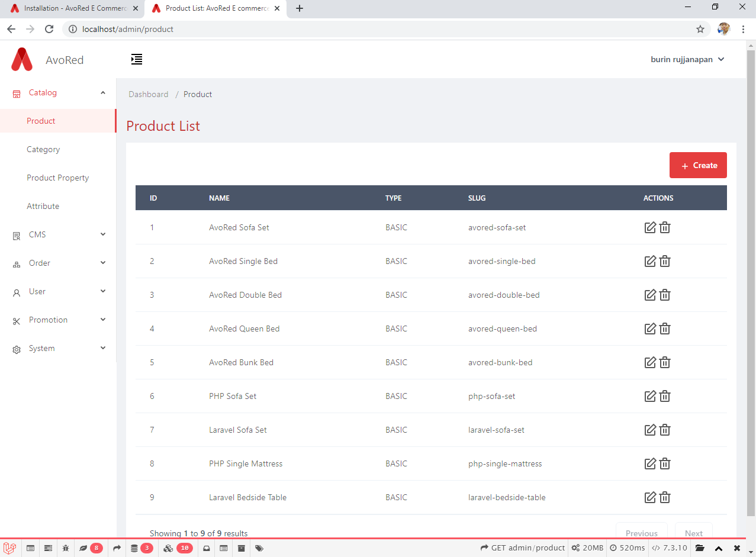
Task: Open debugbar folder icon for previous requests
Action: 700,548
